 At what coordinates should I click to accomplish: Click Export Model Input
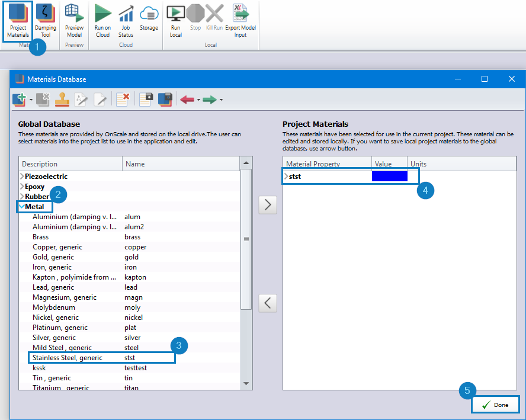click(x=240, y=21)
